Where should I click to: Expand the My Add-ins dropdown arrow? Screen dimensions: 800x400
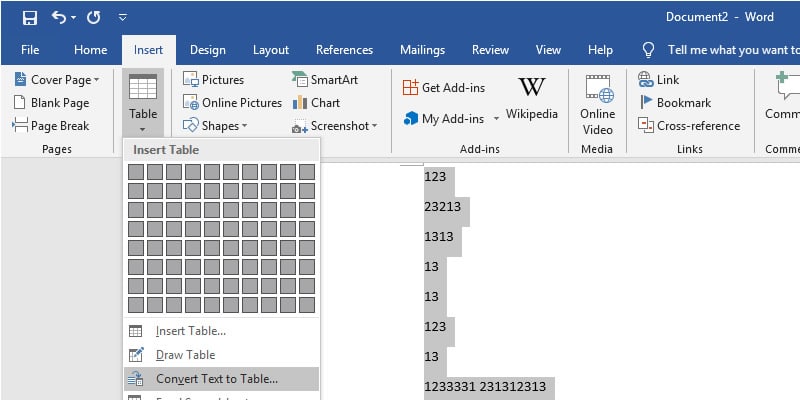coord(496,119)
